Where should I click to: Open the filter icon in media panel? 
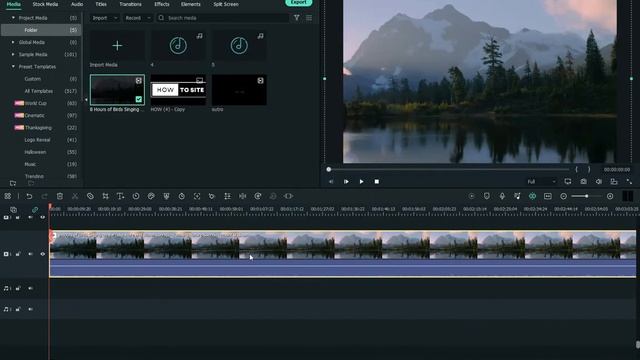pyautogui.click(x=297, y=18)
